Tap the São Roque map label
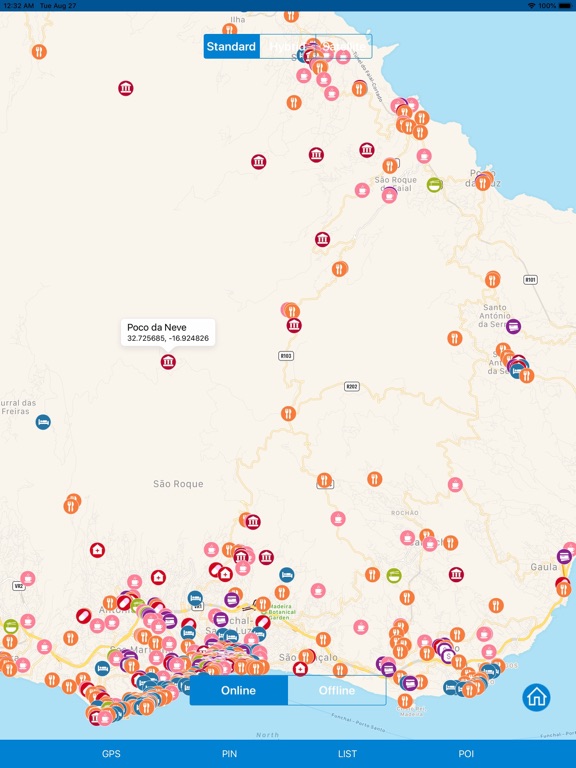 pos(178,484)
